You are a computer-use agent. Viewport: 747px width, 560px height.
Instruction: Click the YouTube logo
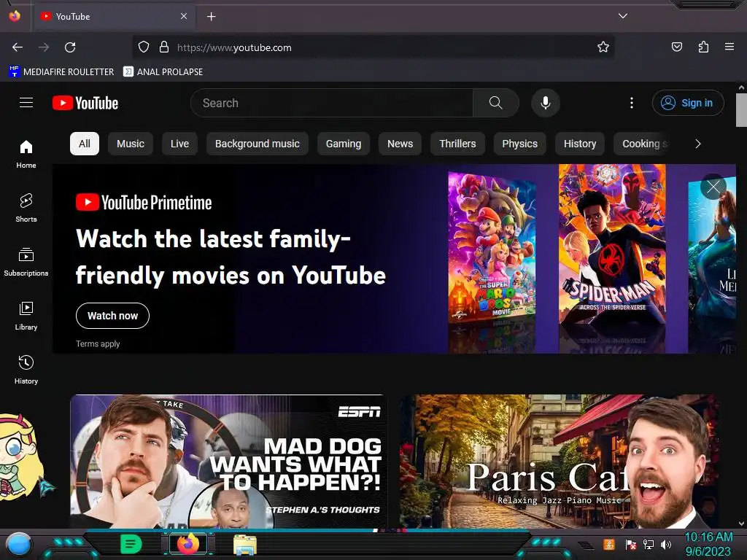[85, 103]
